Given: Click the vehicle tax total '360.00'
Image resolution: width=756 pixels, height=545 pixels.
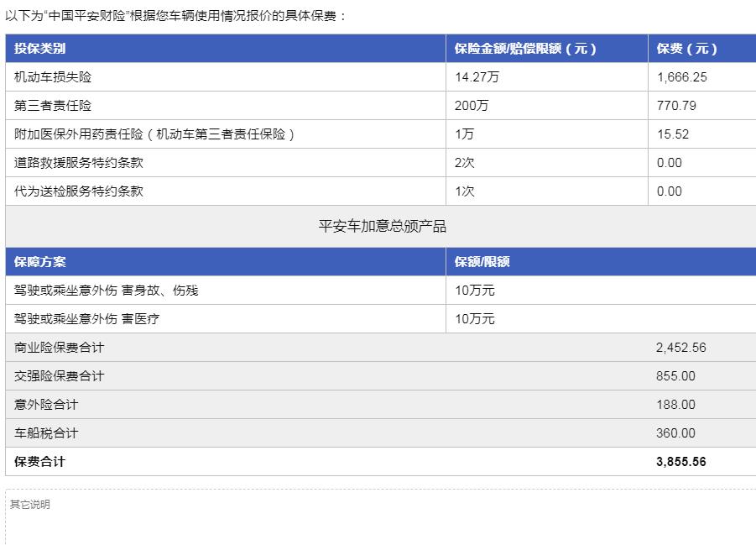Looking at the screenshot, I should (x=675, y=432).
